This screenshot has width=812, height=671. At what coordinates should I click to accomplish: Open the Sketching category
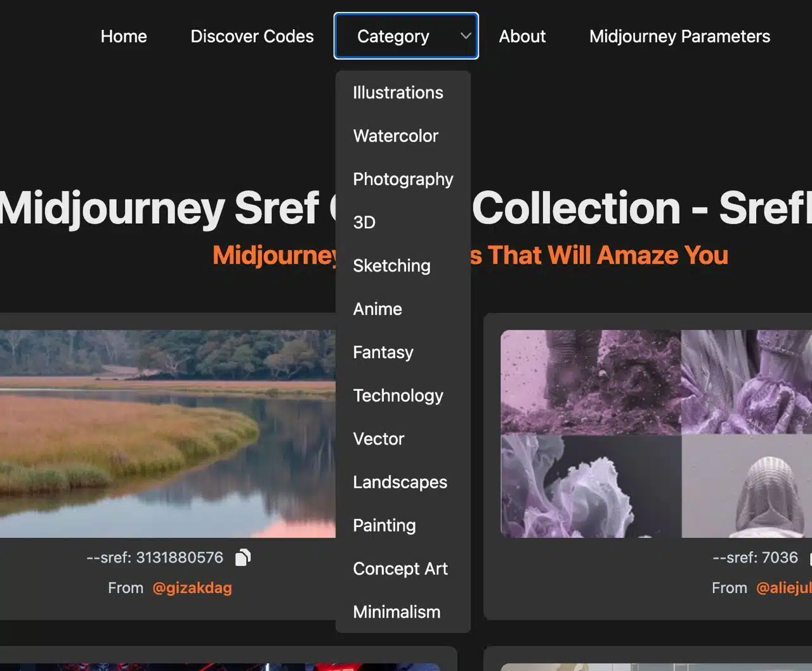click(x=391, y=266)
